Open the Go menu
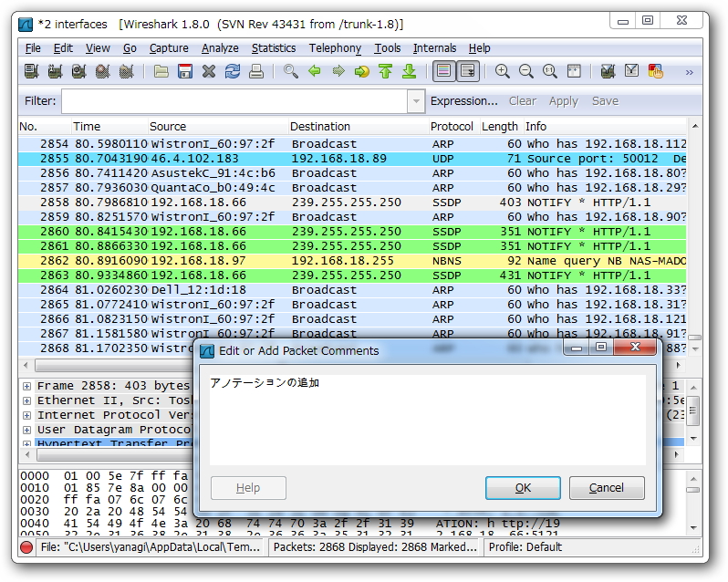This screenshot has width=728, height=582. coord(130,48)
